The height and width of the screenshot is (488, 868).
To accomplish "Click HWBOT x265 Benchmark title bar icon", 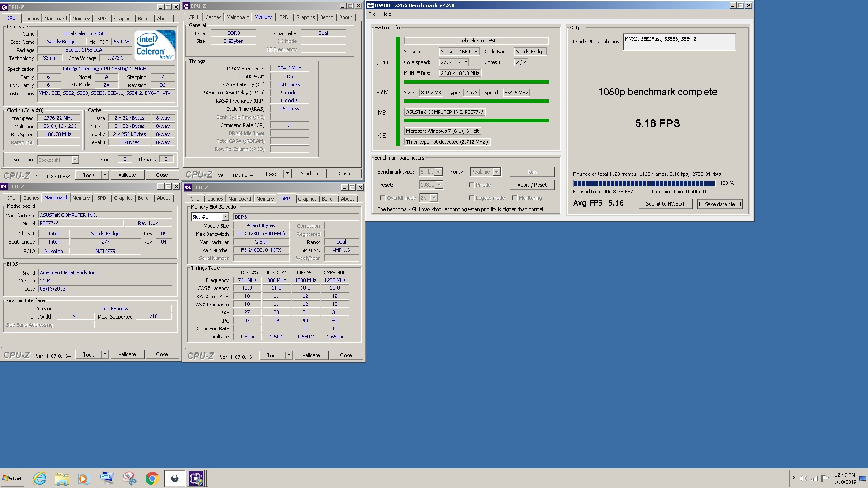I will pos(370,5).
